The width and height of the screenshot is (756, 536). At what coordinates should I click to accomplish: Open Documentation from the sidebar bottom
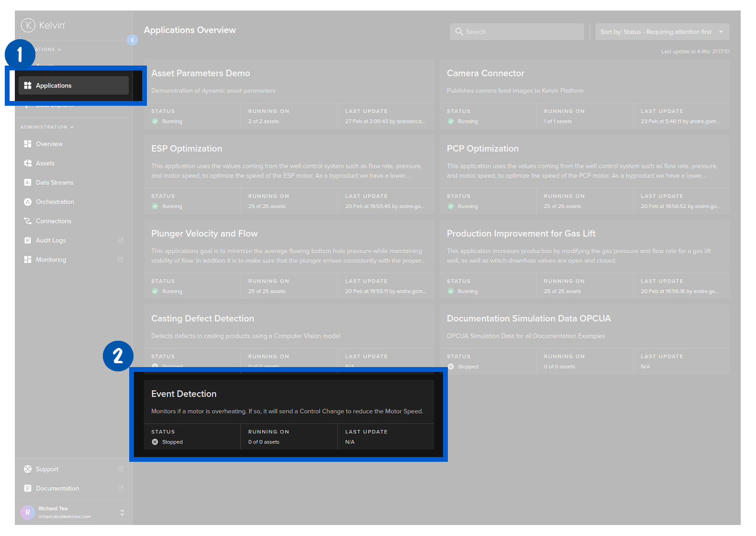pyautogui.click(x=57, y=489)
